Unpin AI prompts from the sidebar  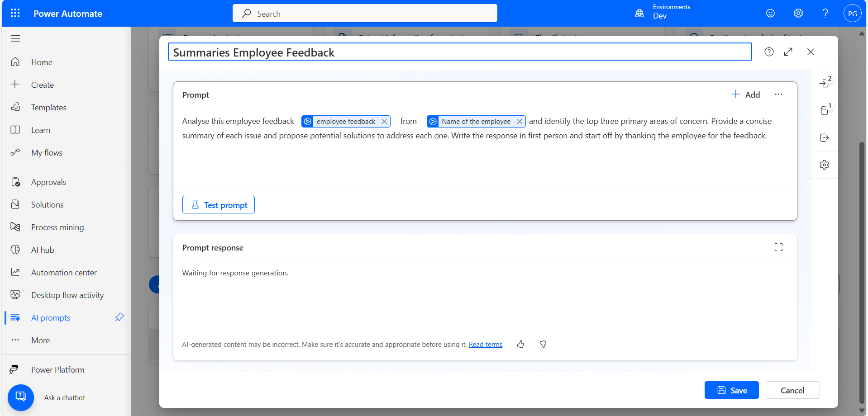(x=119, y=317)
